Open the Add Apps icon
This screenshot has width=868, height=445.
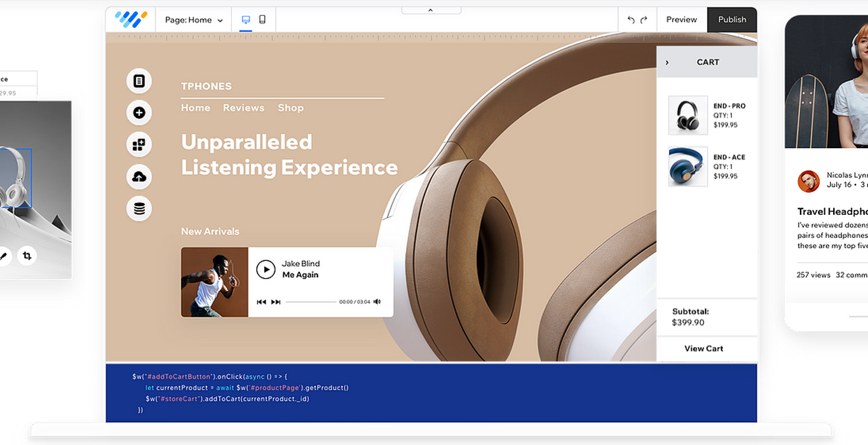pyautogui.click(x=139, y=145)
